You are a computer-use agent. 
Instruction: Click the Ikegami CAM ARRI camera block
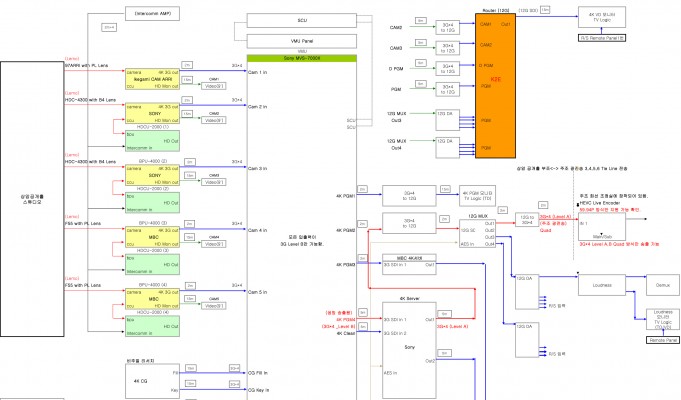tap(152, 79)
